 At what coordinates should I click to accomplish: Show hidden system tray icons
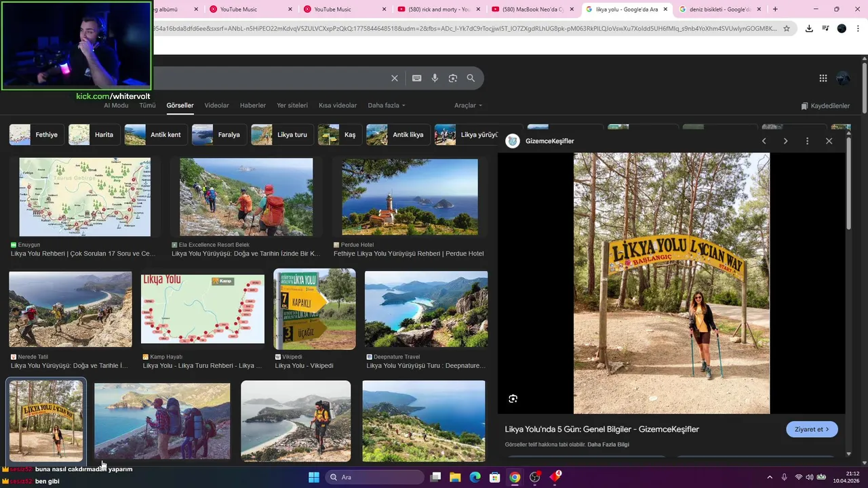(769, 477)
